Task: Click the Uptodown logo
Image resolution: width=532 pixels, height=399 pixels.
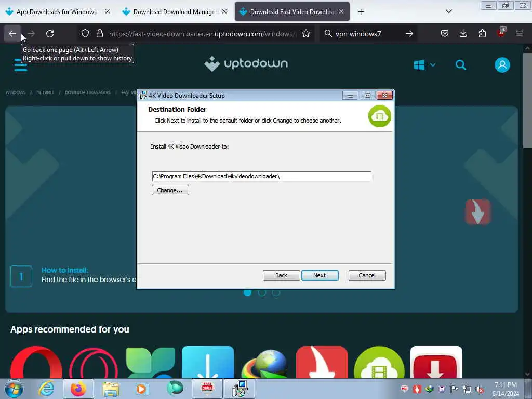Action: [x=246, y=64]
